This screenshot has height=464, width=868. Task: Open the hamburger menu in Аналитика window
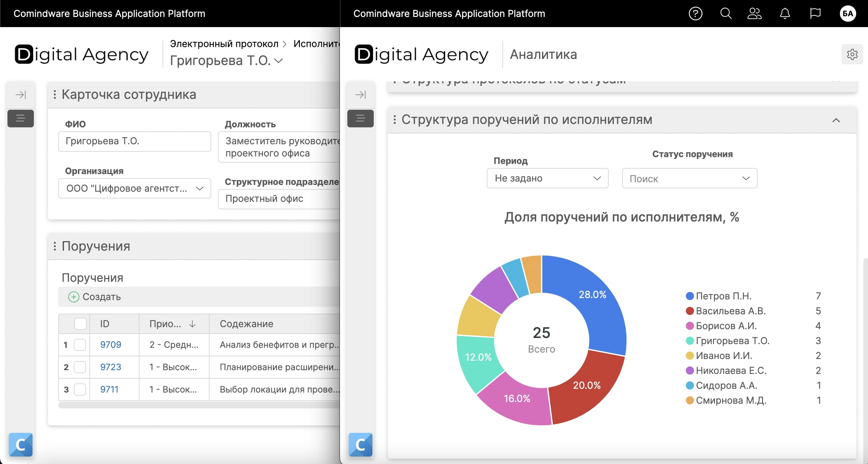pyautogui.click(x=361, y=118)
